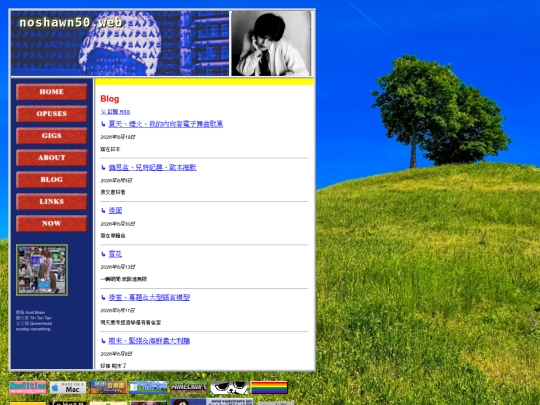Click the Minecraft badge

pyautogui.click(x=189, y=388)
